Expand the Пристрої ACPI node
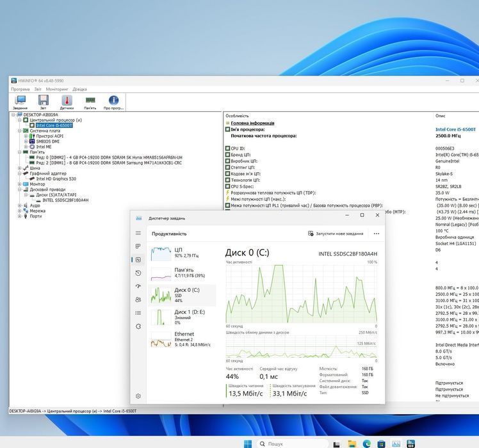Viewport: 479px width, 448px height. [26, 136]
